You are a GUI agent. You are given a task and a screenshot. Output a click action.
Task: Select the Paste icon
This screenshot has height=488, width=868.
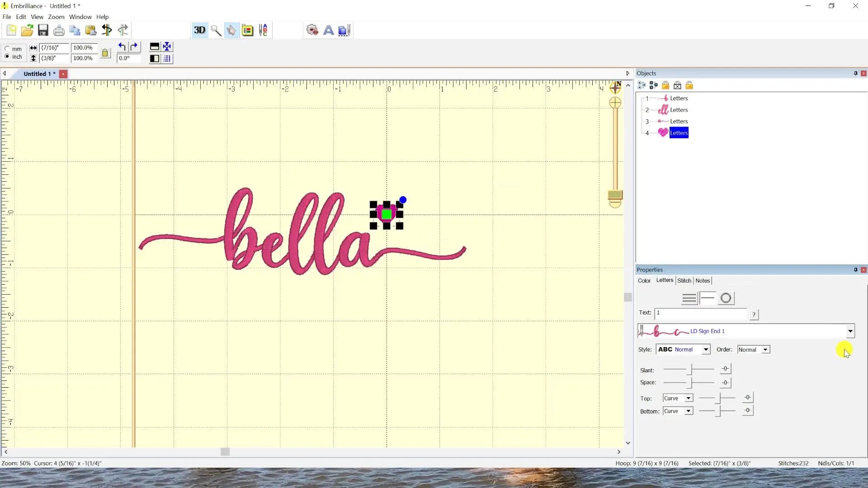[90, 30]
